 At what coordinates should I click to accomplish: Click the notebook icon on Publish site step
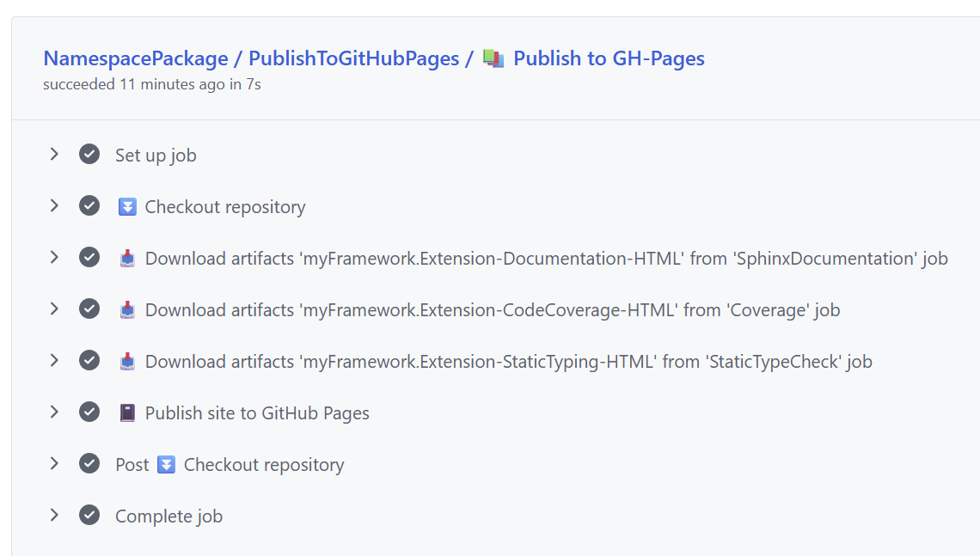tap(127, 413)
